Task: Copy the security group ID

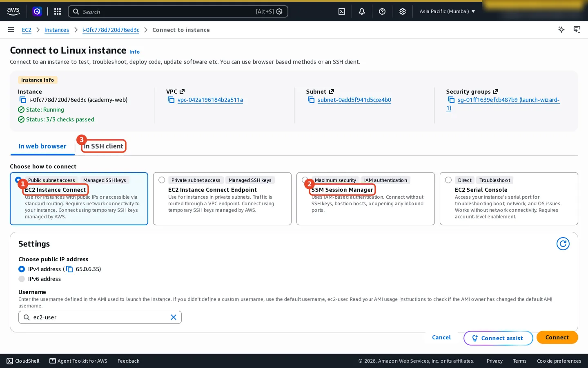Action: pyautogui.click(x=451, y=100)
